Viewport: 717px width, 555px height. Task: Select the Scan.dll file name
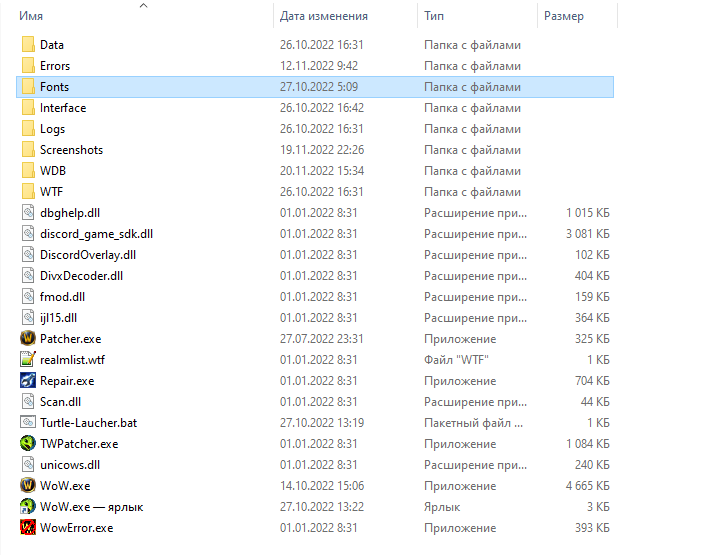coord(60,402)
